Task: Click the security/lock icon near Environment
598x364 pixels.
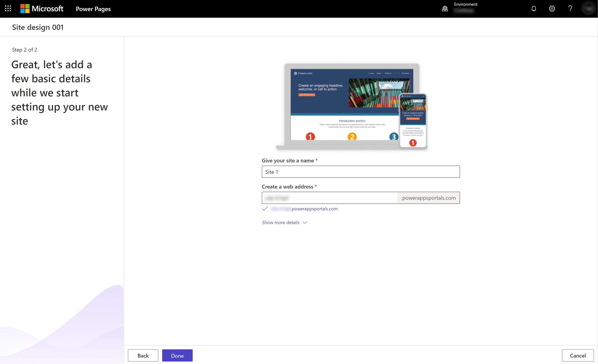Action: click(x=445, y=9)
